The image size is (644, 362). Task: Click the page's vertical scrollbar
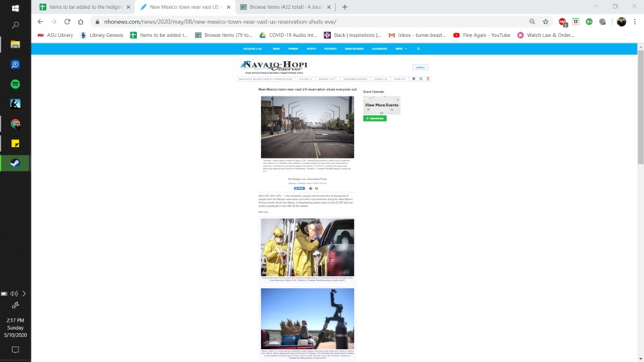click(640, 121)
